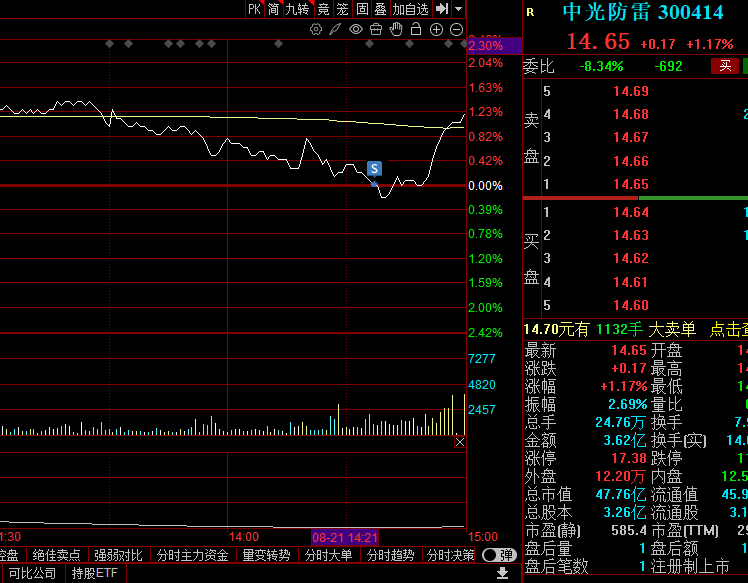This screenshot has height=583, width=748.
Task: Select buy level 1 price 14.64
Action: tap(631, 212)
